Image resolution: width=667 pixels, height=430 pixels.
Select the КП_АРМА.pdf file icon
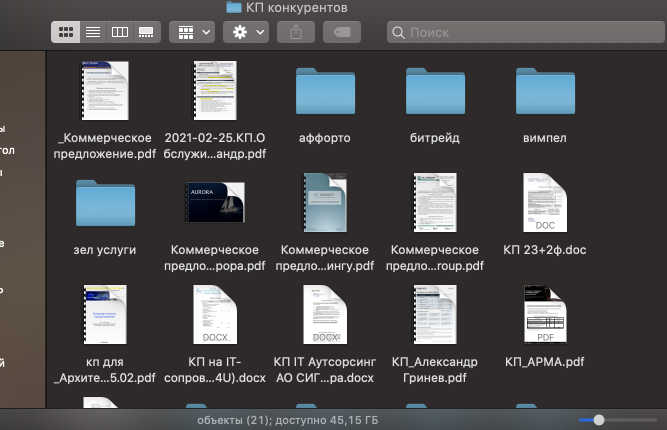[545, 314]
